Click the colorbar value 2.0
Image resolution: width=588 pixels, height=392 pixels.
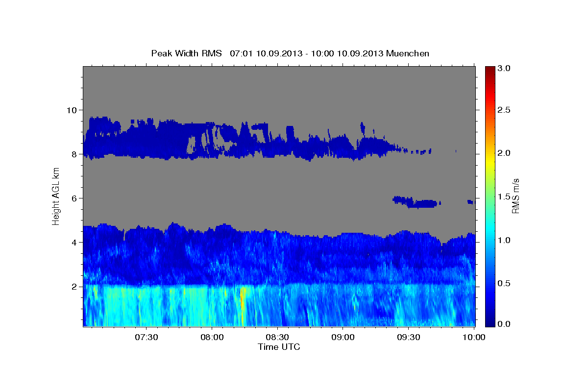tap(505, 153)
